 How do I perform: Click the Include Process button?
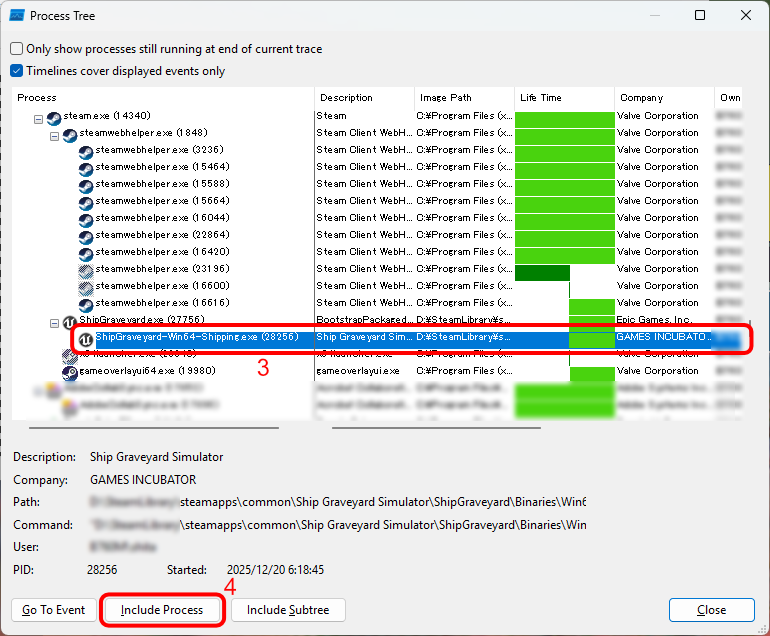click(x=162, y=610)
